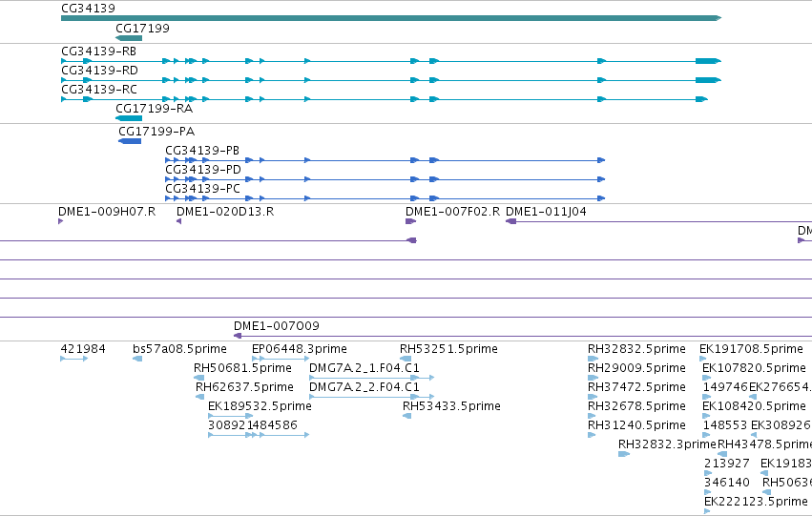812x516 pixels.
Task: Select transcript CG34139-RD
Action: click(391, 80)
